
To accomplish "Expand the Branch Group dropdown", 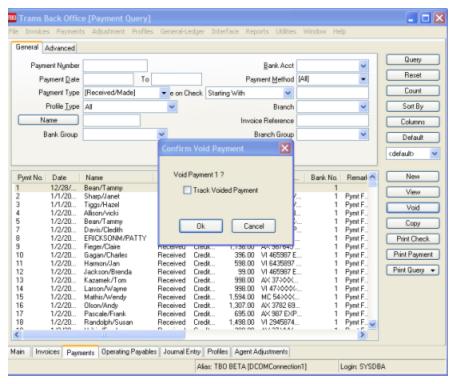I will [363, 134].
